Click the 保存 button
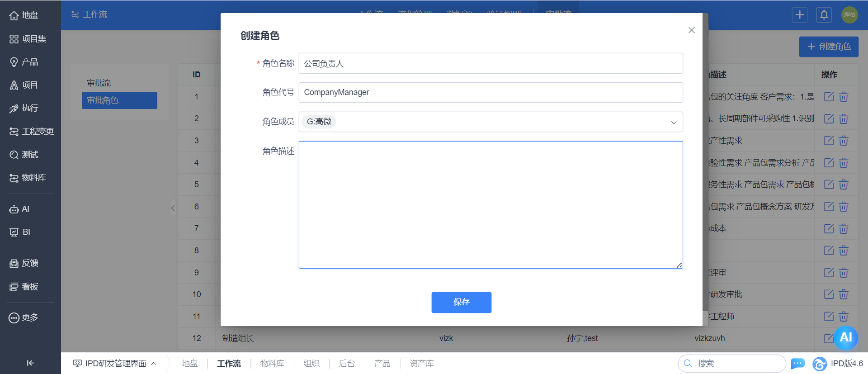 [x=461, y=302]
